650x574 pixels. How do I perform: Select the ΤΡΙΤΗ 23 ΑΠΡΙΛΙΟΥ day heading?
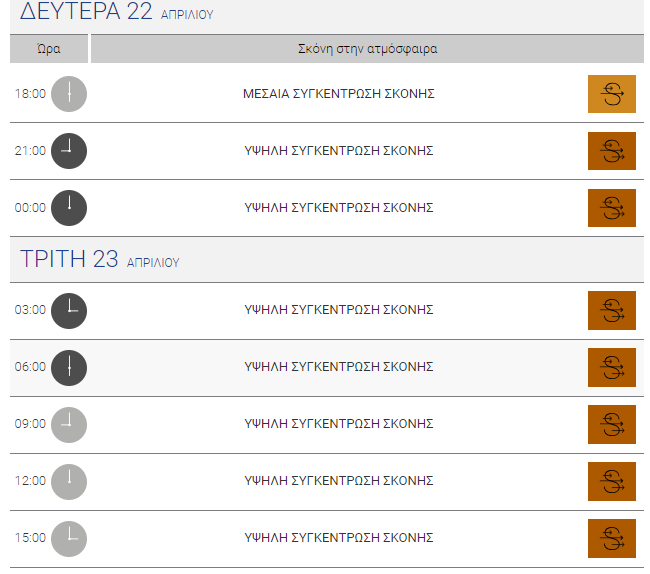click(x=99, y=259)
